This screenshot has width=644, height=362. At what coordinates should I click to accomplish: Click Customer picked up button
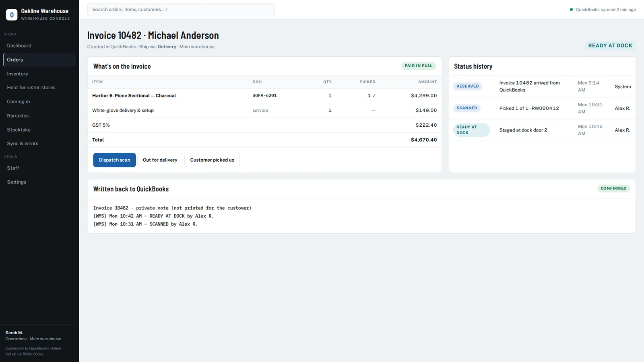click(212, 160)
